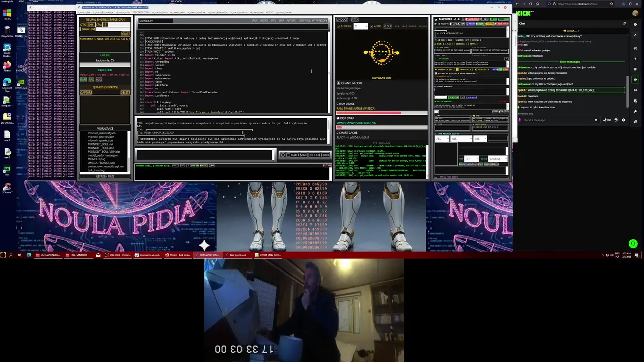Open the Recycle Bin desktop icon

pos(7,31)
